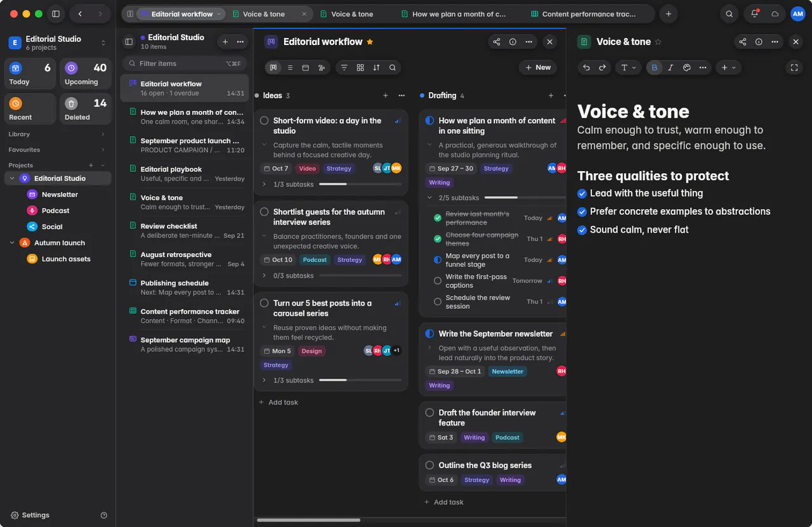The width and height of the screenshot is (812, 527).
Task: Open Newsletter project in the sidebar
Action: 60,195
